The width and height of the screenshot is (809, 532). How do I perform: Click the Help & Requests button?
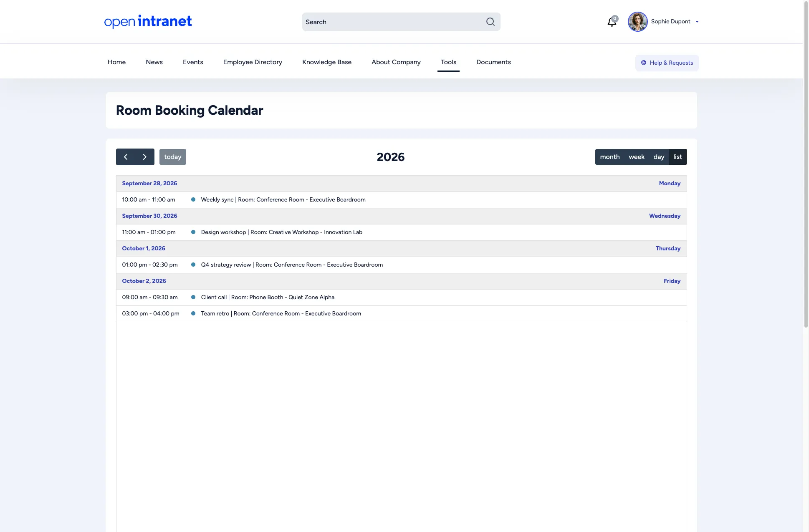tap(667, 63)
